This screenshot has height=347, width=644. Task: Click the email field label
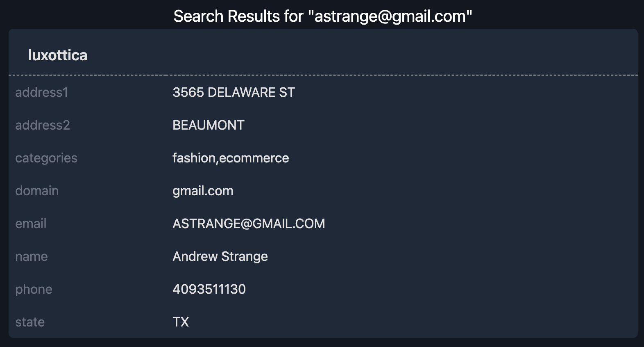click(x=31, y=224)
